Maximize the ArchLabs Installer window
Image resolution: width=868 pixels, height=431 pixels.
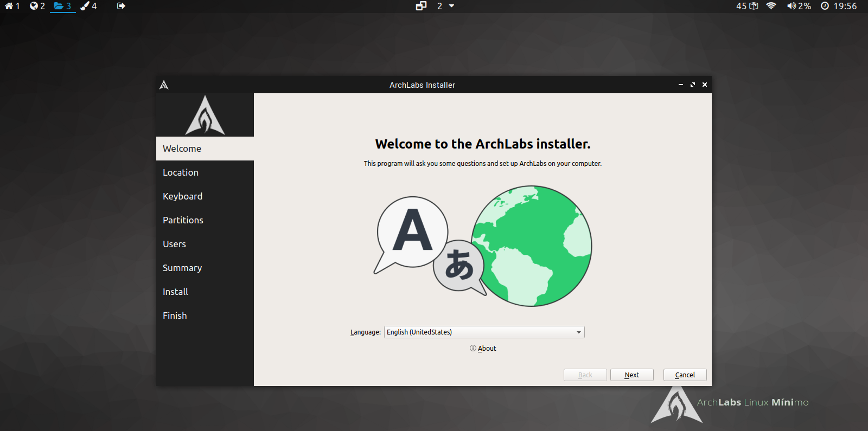point(693,85)
